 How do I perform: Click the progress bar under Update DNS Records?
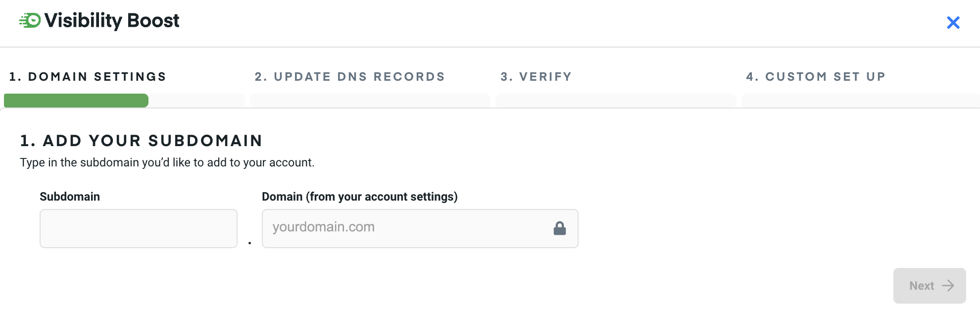coord(370,101)
